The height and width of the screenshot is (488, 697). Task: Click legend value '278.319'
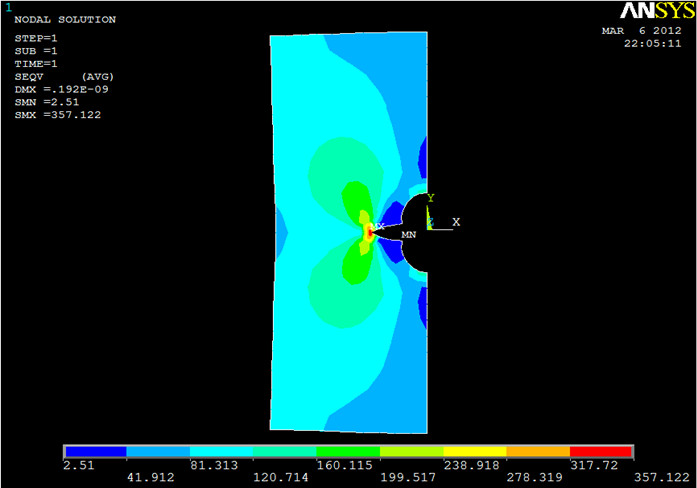(x=535, y=477)
